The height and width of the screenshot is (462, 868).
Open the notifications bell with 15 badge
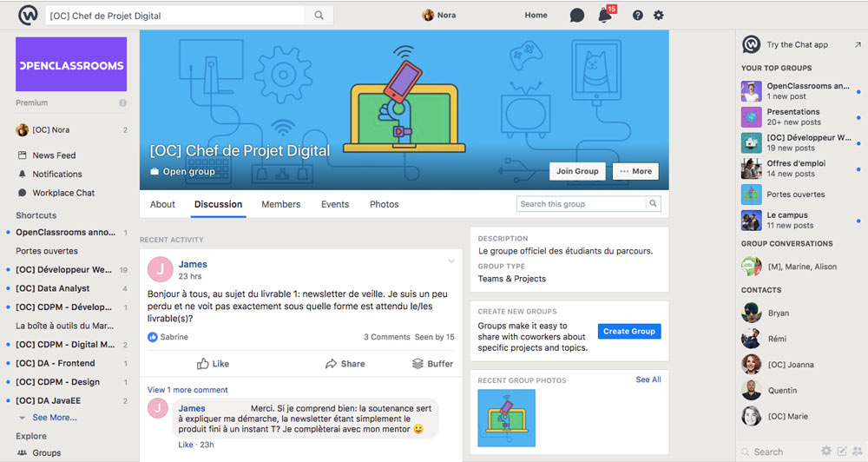click(x=605, y=15)
